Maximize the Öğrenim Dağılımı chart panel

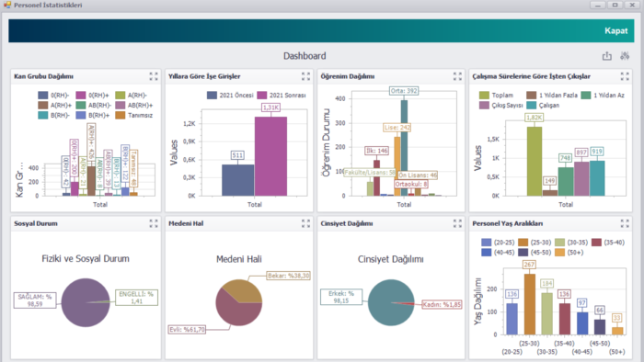pyautogui.click(x=457, y=76)
